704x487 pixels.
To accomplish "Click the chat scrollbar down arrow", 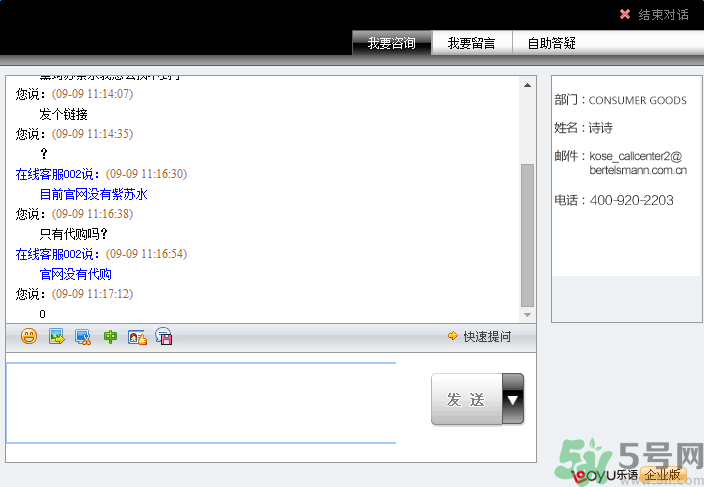I will [528, 313].
